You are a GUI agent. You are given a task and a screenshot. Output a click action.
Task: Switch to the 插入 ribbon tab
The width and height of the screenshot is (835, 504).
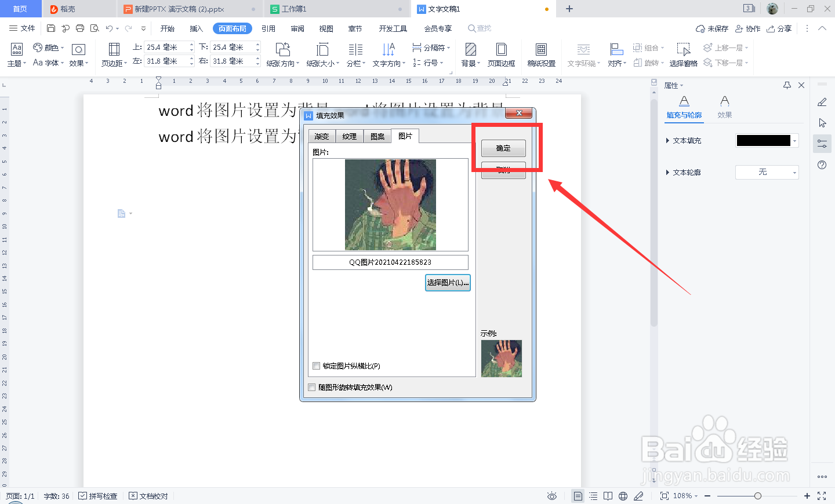(x=197, y=28)
